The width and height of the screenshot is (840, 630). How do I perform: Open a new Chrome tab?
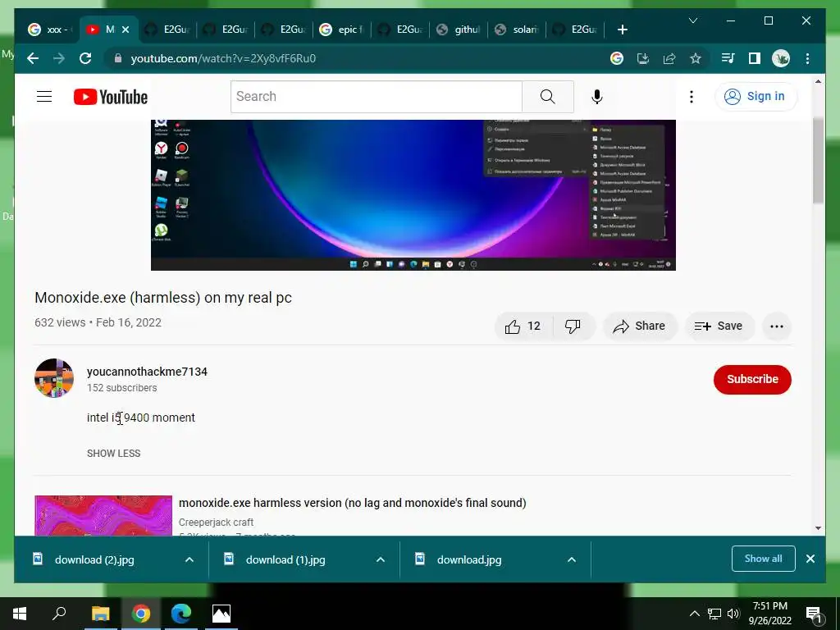click(x=622, y=30)
